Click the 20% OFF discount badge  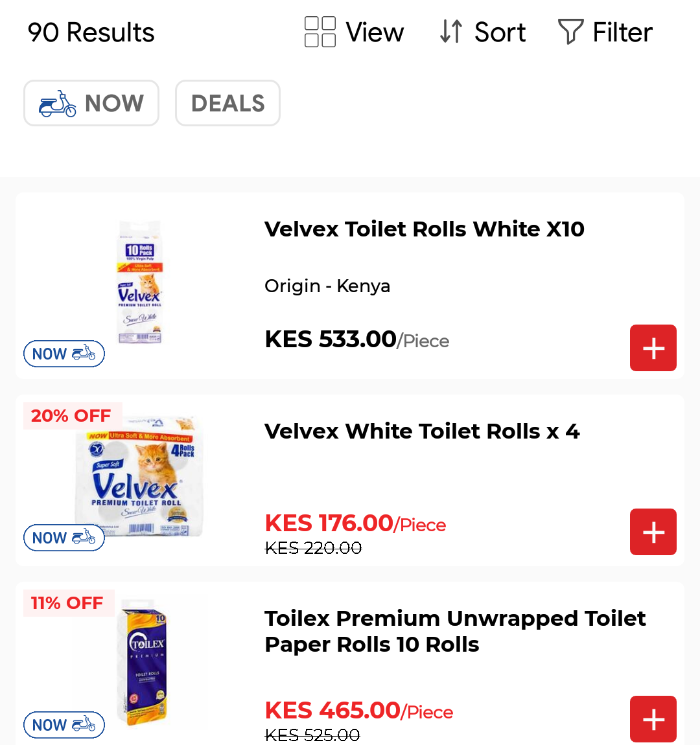tap(71, 416)
